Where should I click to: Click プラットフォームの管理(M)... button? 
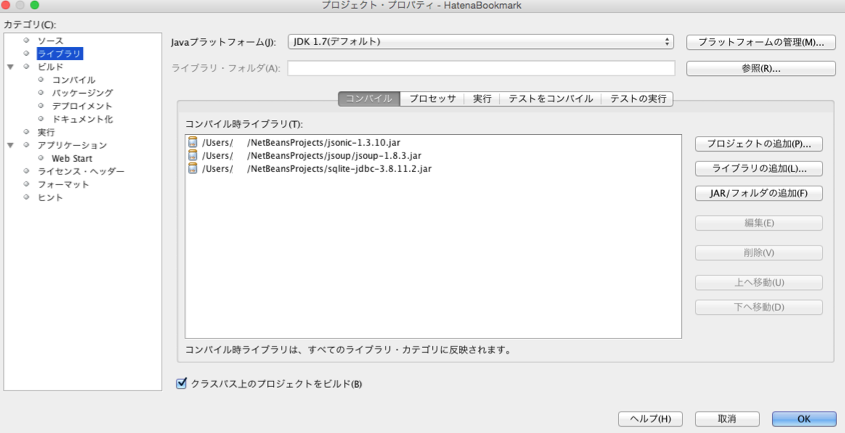[761, 43]
